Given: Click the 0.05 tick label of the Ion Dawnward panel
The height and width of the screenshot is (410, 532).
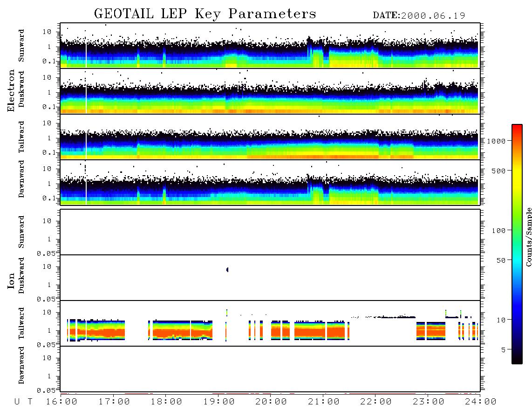Looking at the screenshot, I should [x=46, y=390].
